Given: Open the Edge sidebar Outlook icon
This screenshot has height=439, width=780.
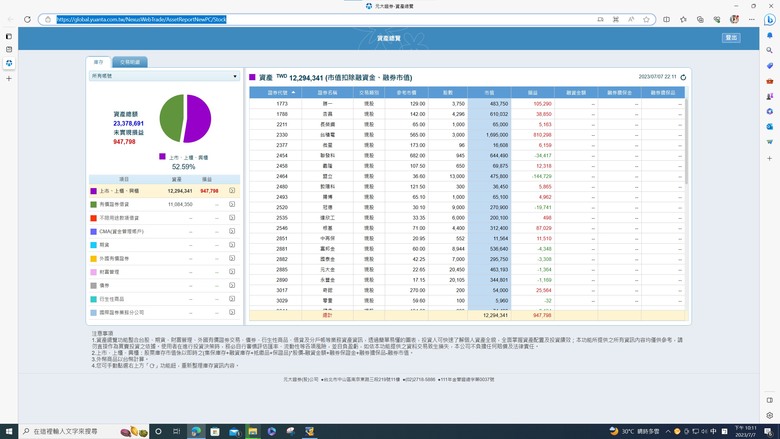Looking at the screenshot, I should (x=770, y=127).
